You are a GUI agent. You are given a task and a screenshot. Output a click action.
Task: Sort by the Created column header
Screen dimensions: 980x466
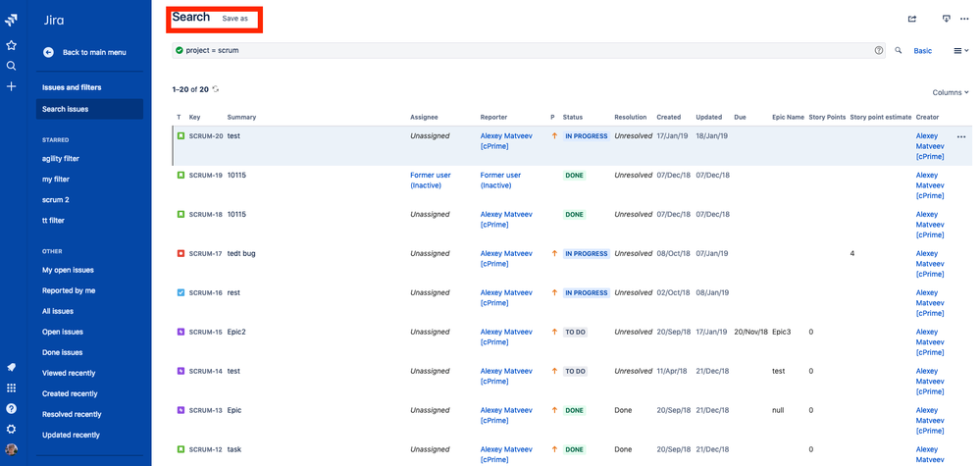(x=669, y=117)
